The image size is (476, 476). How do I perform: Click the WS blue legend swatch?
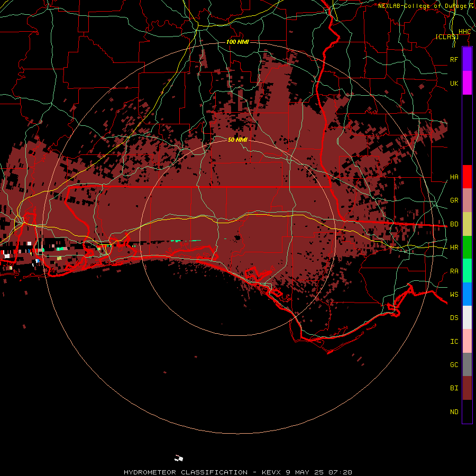click(x=467, y=294)
